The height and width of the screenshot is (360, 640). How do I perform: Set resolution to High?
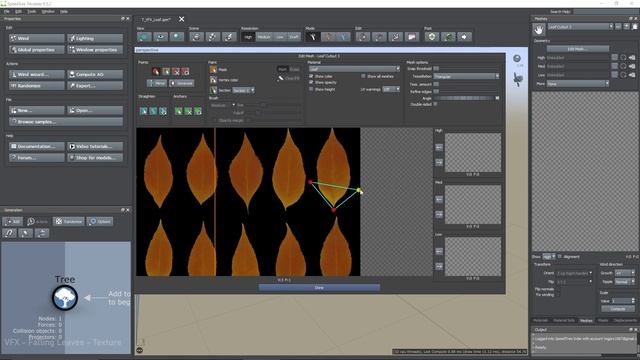tap(248, 37)
